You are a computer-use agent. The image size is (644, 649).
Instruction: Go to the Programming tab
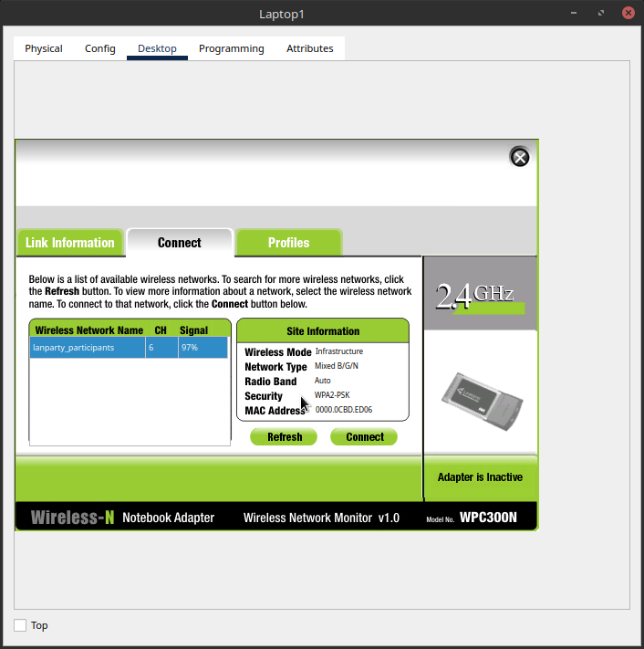click(x=232, y=48)
